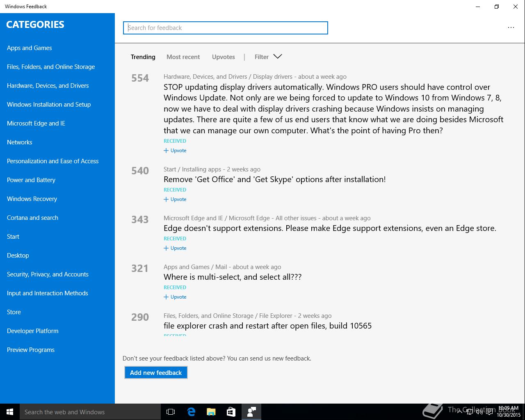525x420 pixels.
Task: Upvote the Edge extensions feedback
Action: point(175,248)
